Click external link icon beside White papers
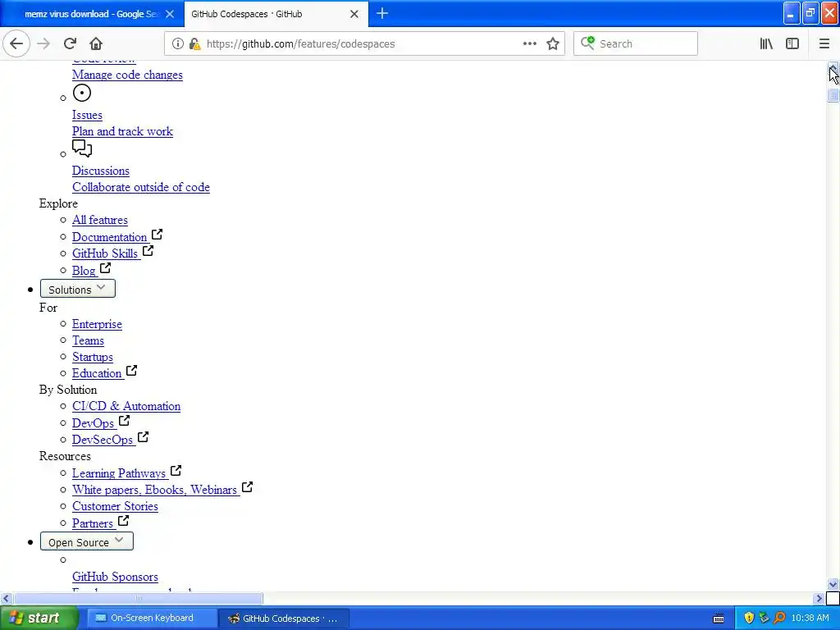840x630 pixels. [x=247, y=487]
